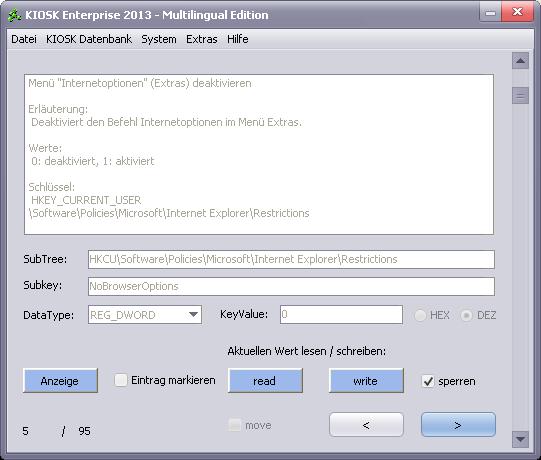Go to next entry with > button
Image resolution: width=541 pixels, height=460 pixels.
[458, 425]
